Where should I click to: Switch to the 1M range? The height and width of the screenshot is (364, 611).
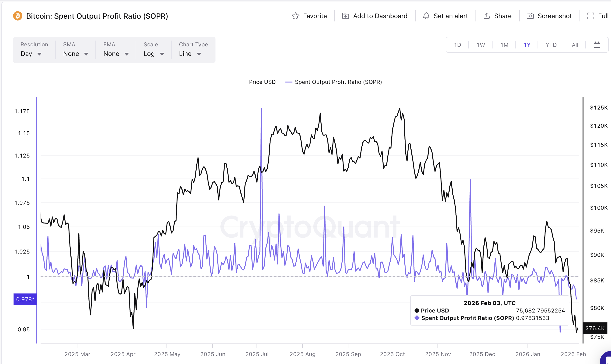point(504,45)
